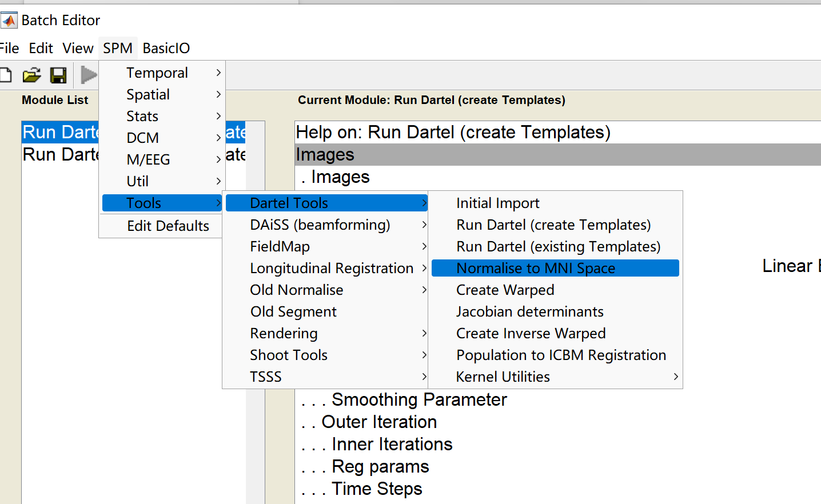The image size is (821, 504).
Task: Click Help on: Run Dartel row
Action: click(x=558, y=132)
